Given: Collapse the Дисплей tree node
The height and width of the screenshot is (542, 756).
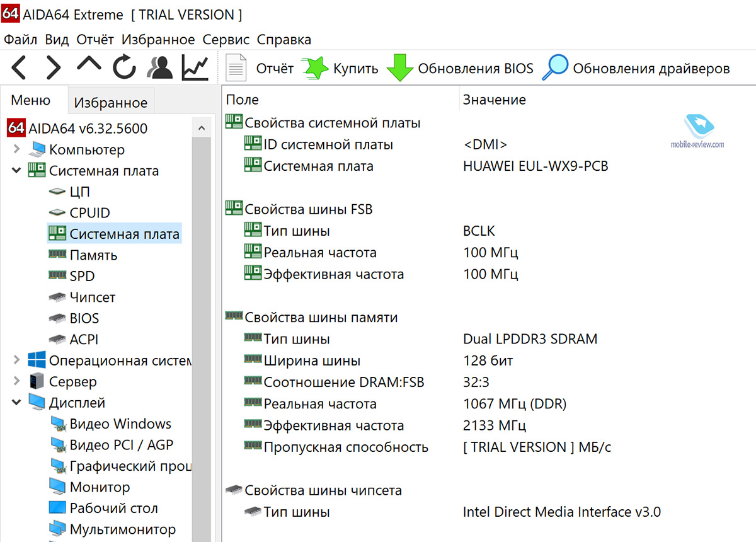Looking at the screenshot, I should tap(16, 403).
